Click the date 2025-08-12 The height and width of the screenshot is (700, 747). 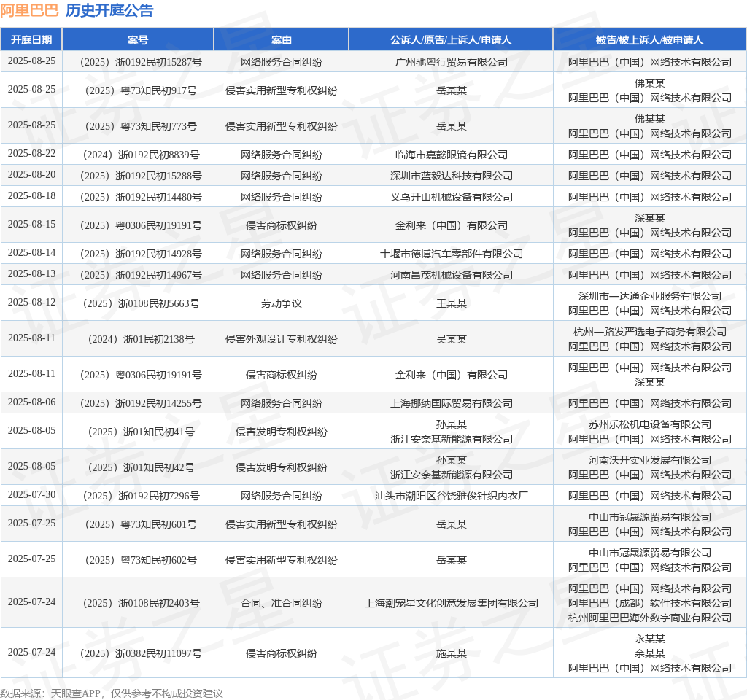31,302
